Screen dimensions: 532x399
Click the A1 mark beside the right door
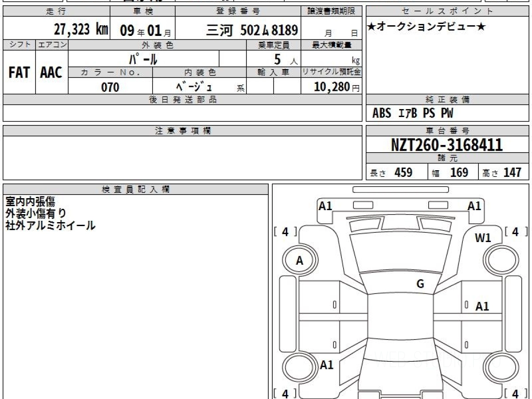[x=482, y=306]
